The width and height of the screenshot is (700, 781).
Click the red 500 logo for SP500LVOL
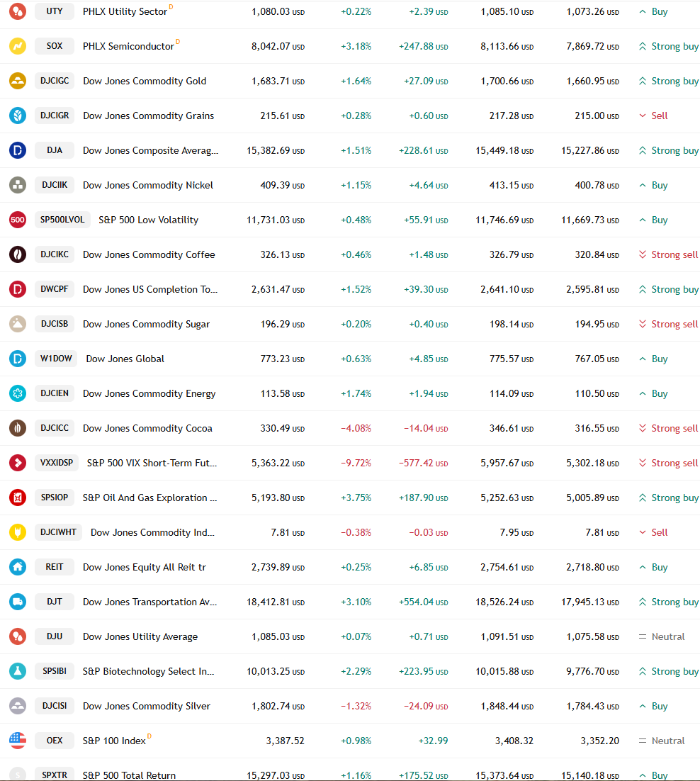pos(18,220)
